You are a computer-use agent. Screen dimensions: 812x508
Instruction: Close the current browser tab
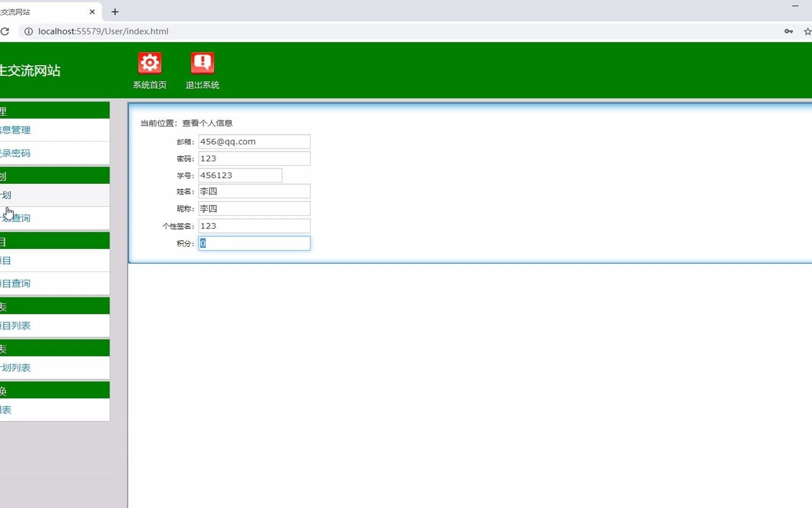point(92,12)
